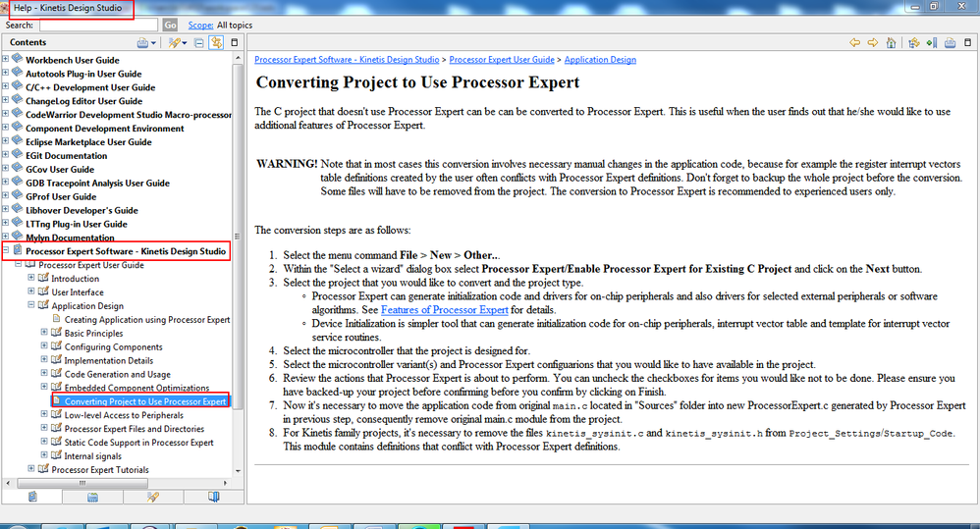Open the Print Topics dropdown arrow in Contents
The width and height of the screenshot is (980, 529).
tap(153, 43)
